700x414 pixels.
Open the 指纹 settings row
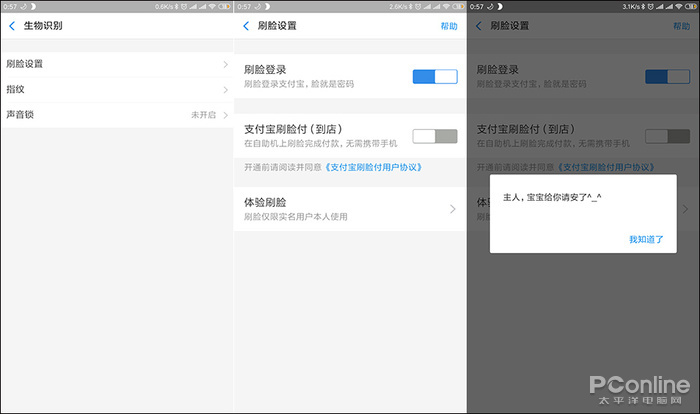(117, 90)
